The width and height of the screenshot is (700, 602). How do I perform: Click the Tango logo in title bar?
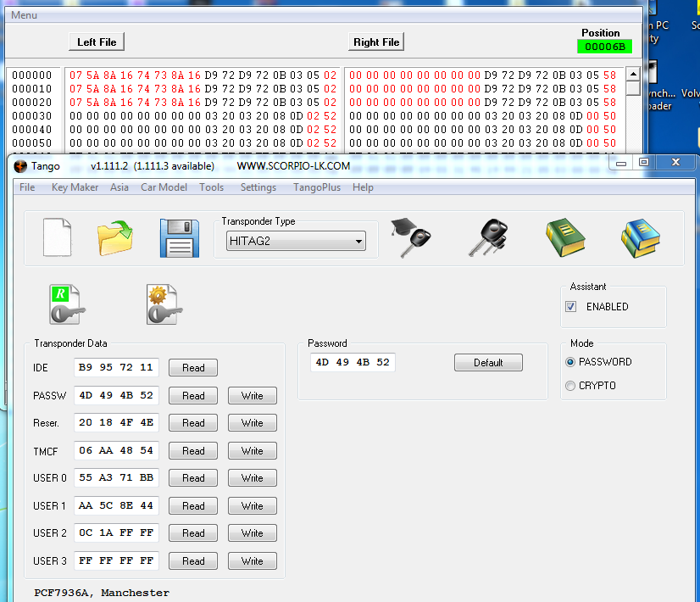(x=20, y=166)
